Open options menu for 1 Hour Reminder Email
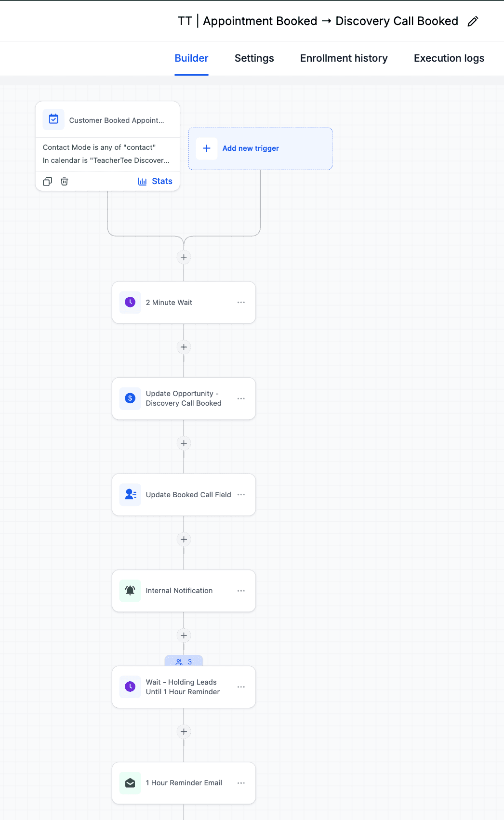 [x=241, y=783]
